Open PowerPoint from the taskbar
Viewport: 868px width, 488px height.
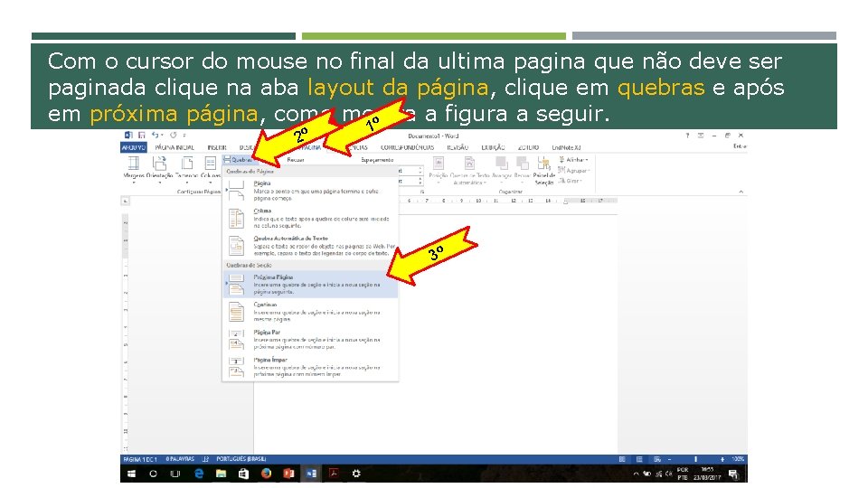(288, 474)
